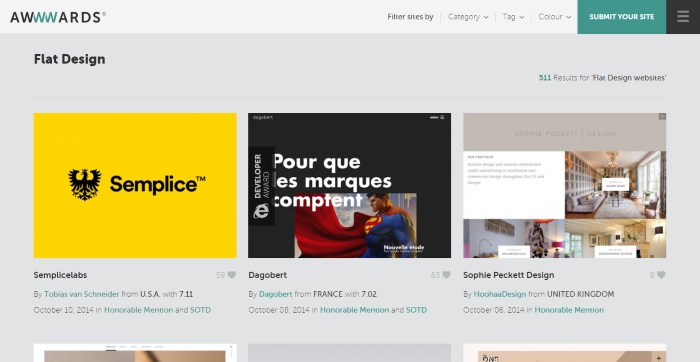Open the Semplice yellow thumbnail
The height and width of the screenshot is (362, 700).
(135, 185)
